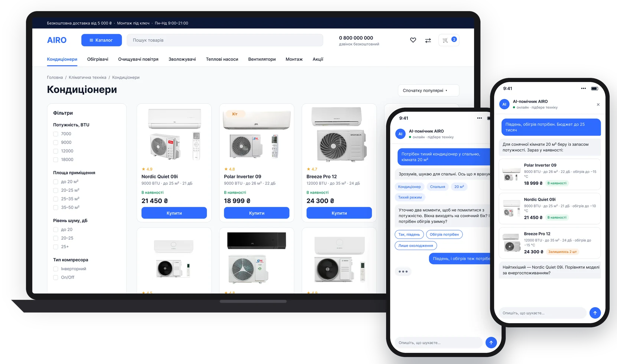Select the Очищувачі повітря tab

138,59
